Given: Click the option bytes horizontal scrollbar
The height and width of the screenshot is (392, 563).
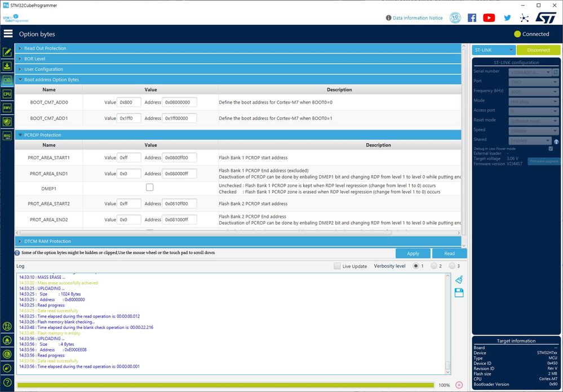Looking at the screenshot, I should tap(205, 233).
